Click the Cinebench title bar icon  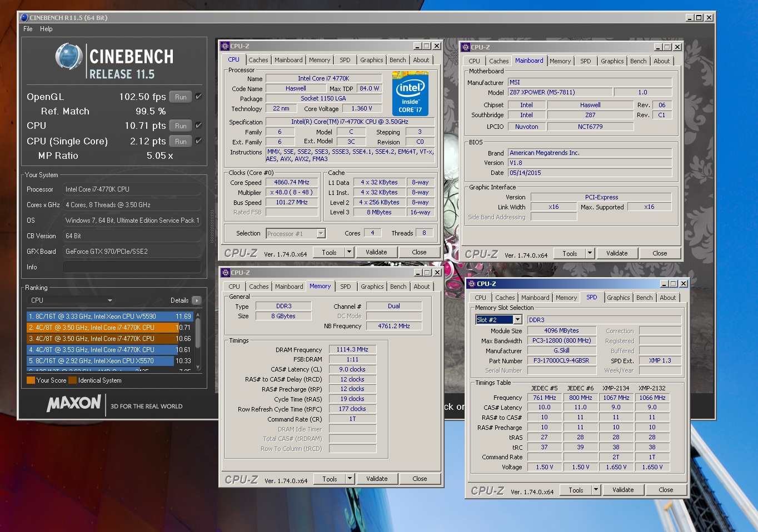click(x=24, y=18)
